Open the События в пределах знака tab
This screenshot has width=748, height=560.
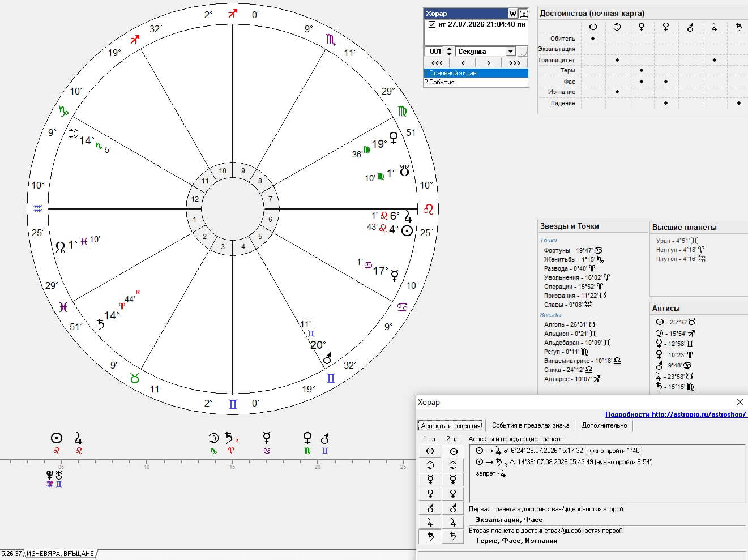point(531,425)
